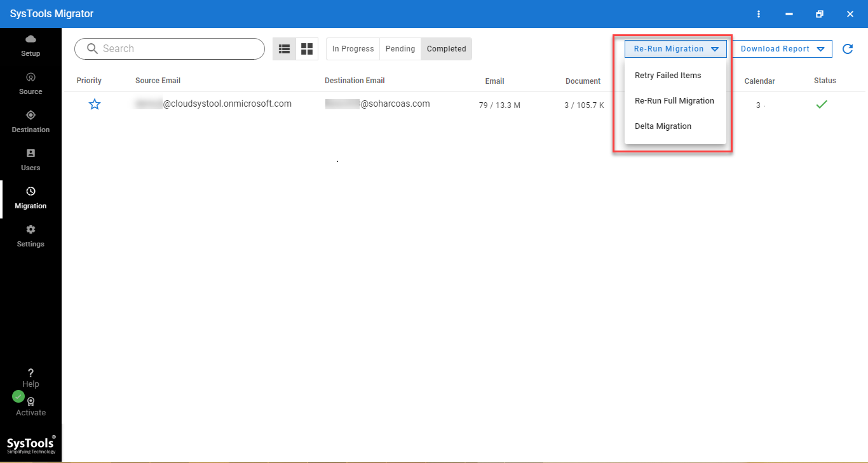Viewport: 868px width, 463px height.
Task: Click the Source Email column header
Action: (158, 81)
